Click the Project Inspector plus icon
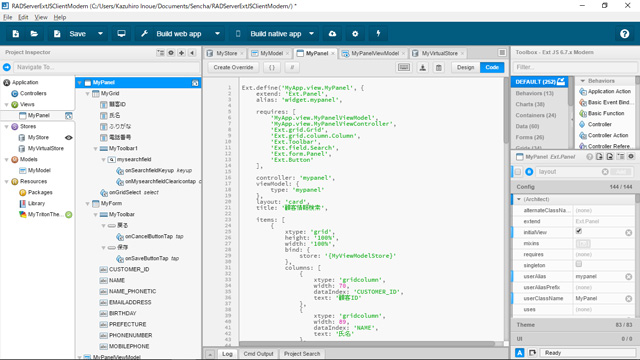Image resolution: width=640 pixels, height=360 pixels. (182, 53)
